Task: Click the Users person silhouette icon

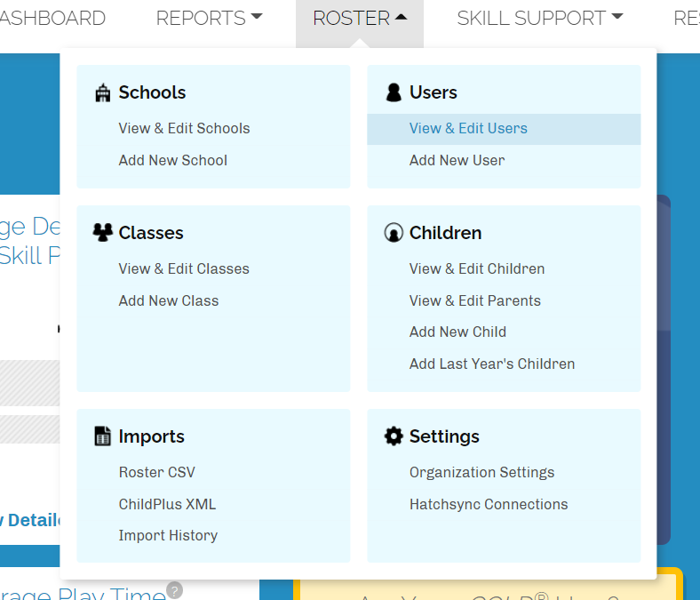Action: click(x=394, y=93)
